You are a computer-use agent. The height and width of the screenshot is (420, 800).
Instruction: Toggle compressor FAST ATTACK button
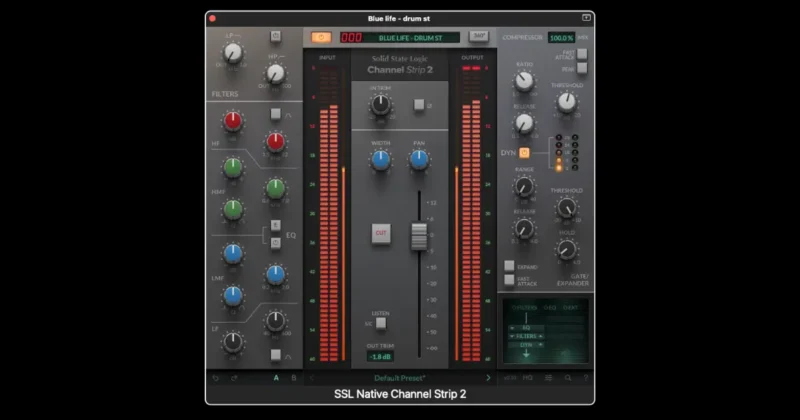pyautogui.click(x=582, y=54)
